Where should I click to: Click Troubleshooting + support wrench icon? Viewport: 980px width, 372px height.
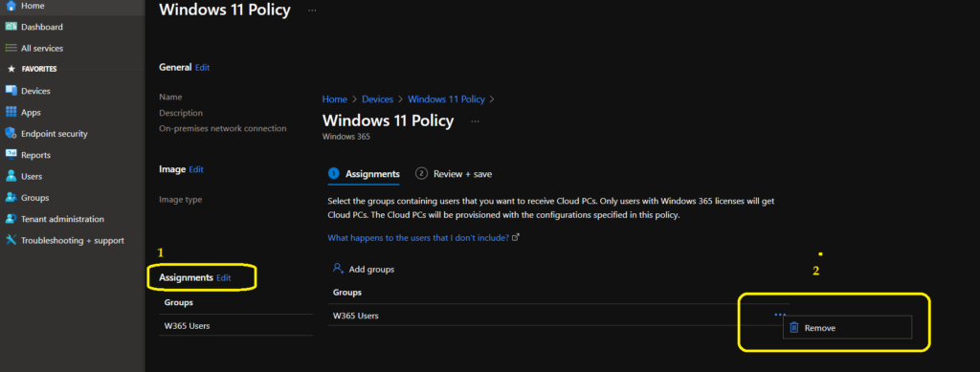click(11, 240)
